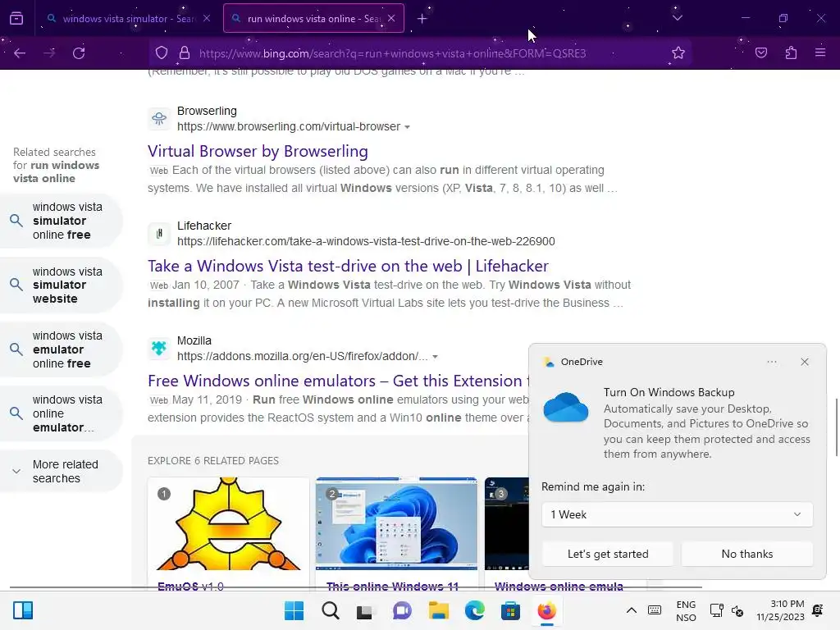
Task: Open Microsoft Store from taskbar
Action: pyautogui.click(x=510, y=610)
